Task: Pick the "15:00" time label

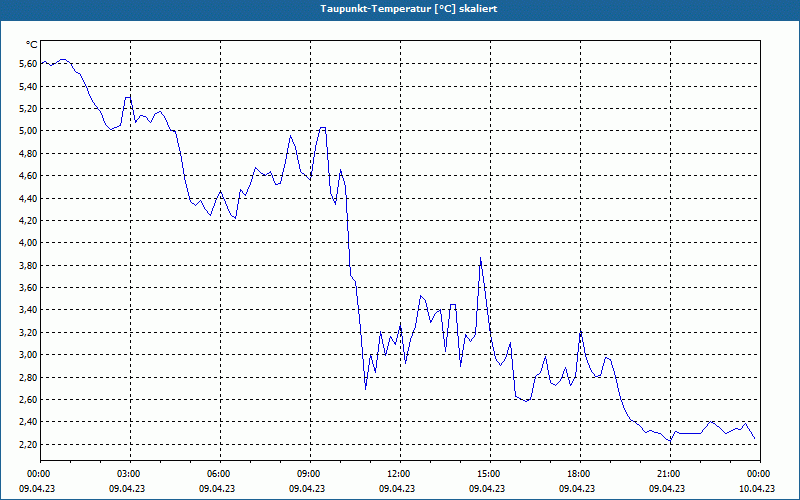Action: pyautogui.click(x=490, y=474)
